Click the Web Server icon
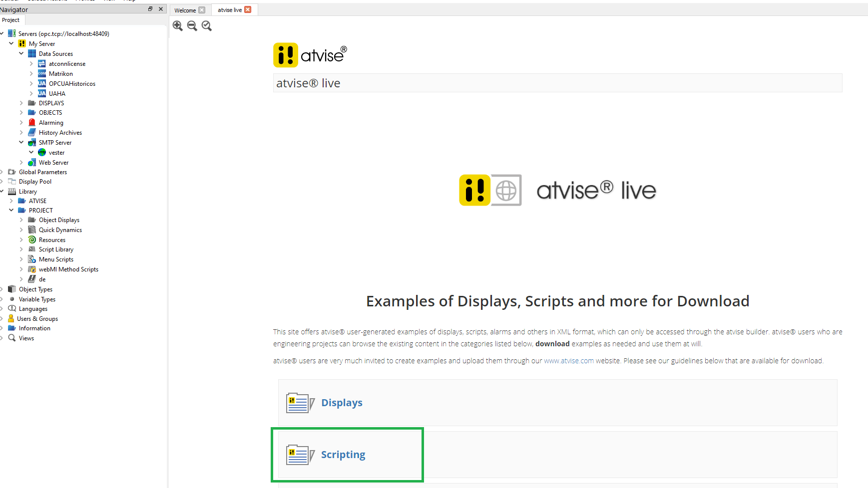This screenshot has width=868, height=488. 32,162
